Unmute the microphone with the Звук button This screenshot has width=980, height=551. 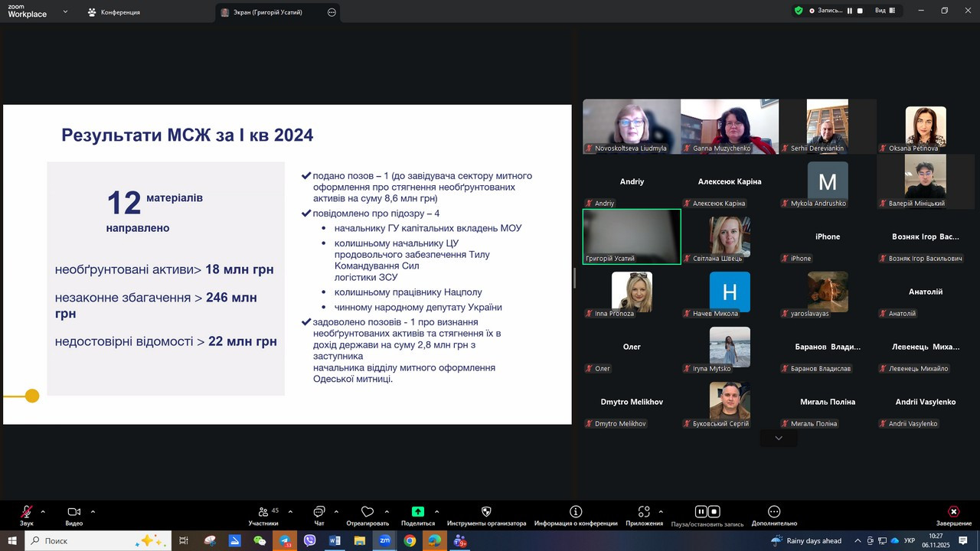pyautogui.click(x=27, y=515)
